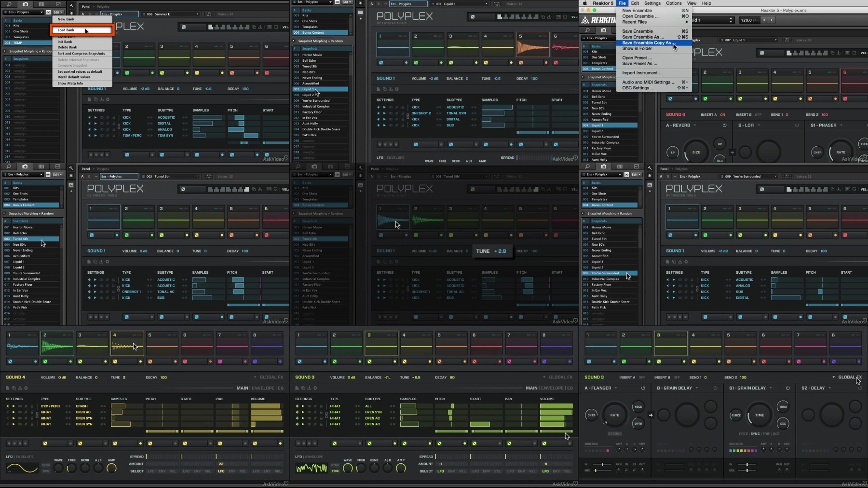This screenshot has width=868, height=488.
Task: Open the 009 You're Surrounded snapshot dropdown
Action: coord(748,176)
